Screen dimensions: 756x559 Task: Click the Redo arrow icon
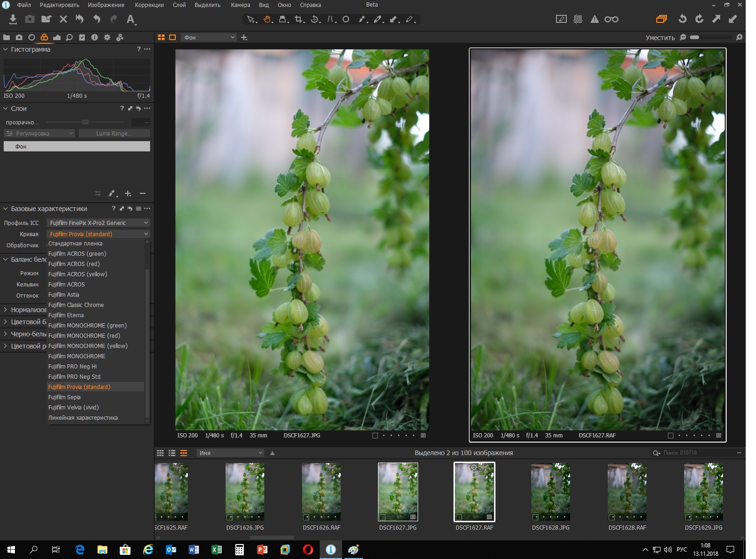(x=114, y=19)
